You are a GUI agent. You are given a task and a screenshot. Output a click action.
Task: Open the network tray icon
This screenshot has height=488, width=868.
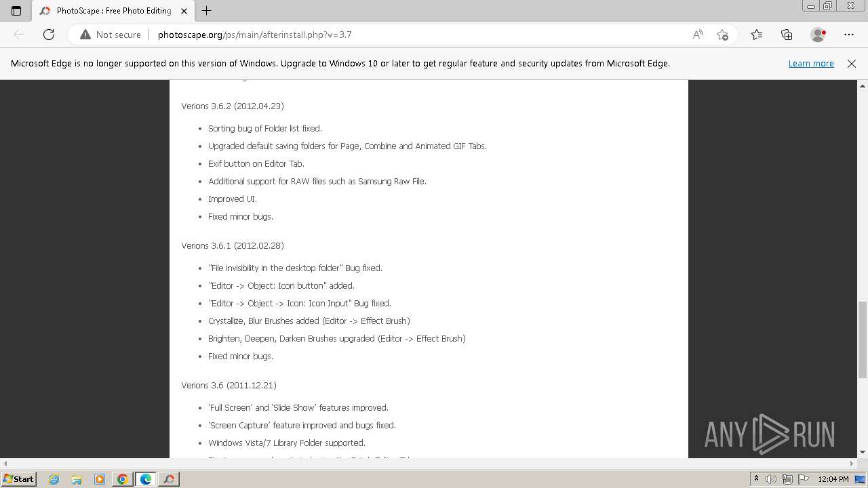tap(787, 479)
